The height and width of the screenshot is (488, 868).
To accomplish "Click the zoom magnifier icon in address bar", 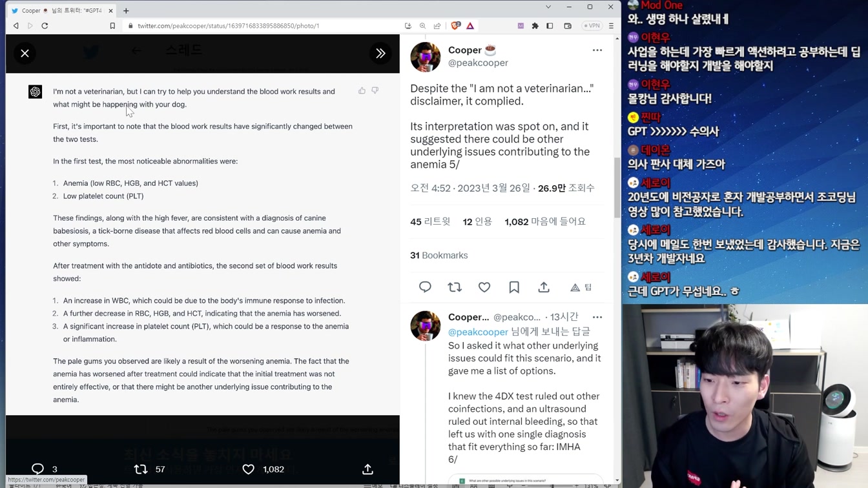I will [x=422, y=26].
